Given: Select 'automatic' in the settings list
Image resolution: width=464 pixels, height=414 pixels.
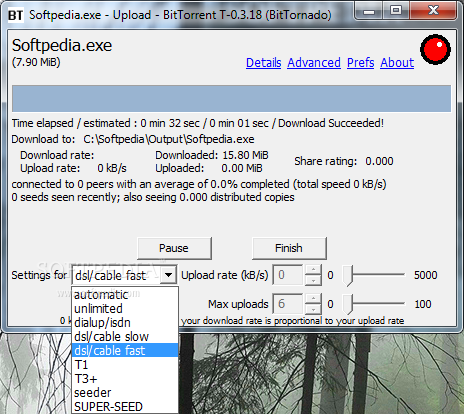Looking at the screenshot, I should tap(125, 294).
